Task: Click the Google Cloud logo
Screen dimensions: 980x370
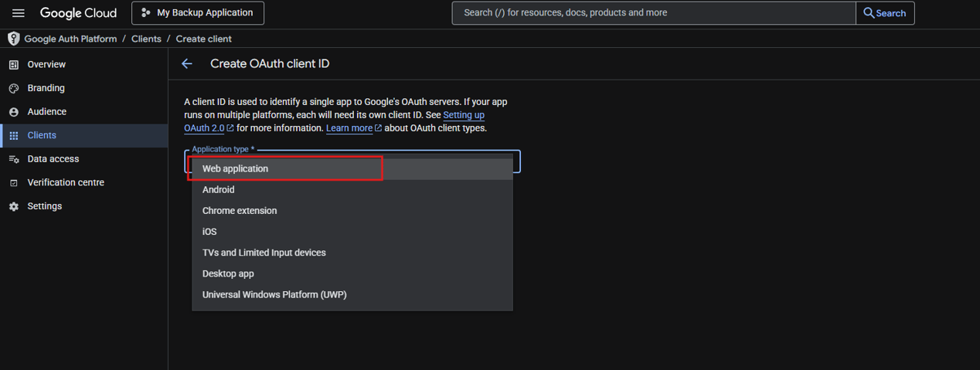Action: 78,13
